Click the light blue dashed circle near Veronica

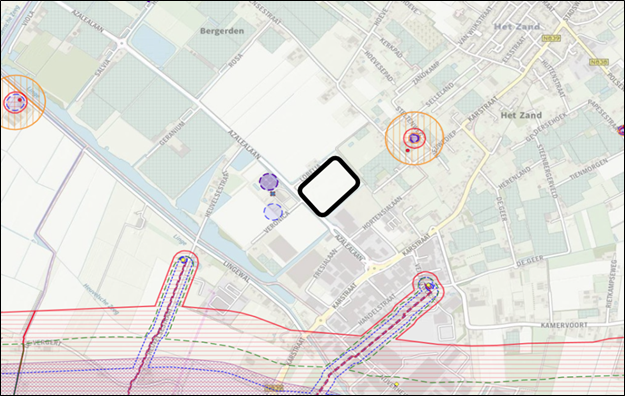tap(273, 211)
